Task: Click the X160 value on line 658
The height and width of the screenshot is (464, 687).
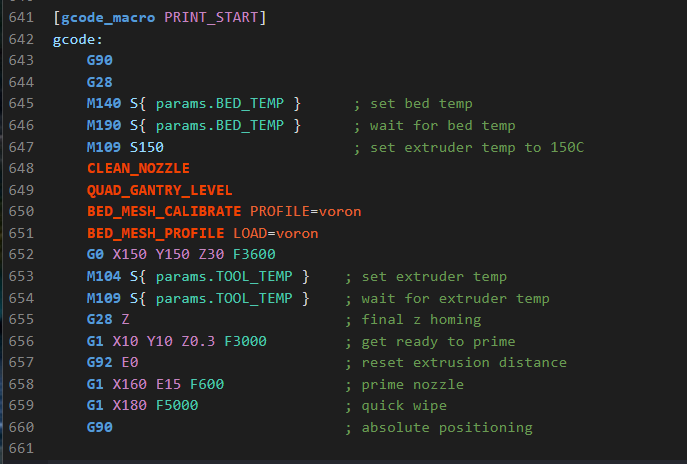Action: [x=130, y=384]
